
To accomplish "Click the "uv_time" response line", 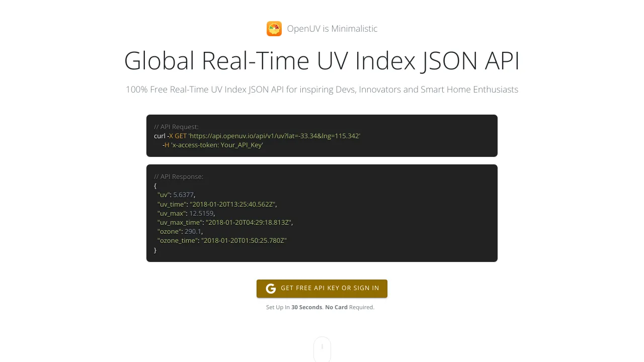I will [217, 204].
